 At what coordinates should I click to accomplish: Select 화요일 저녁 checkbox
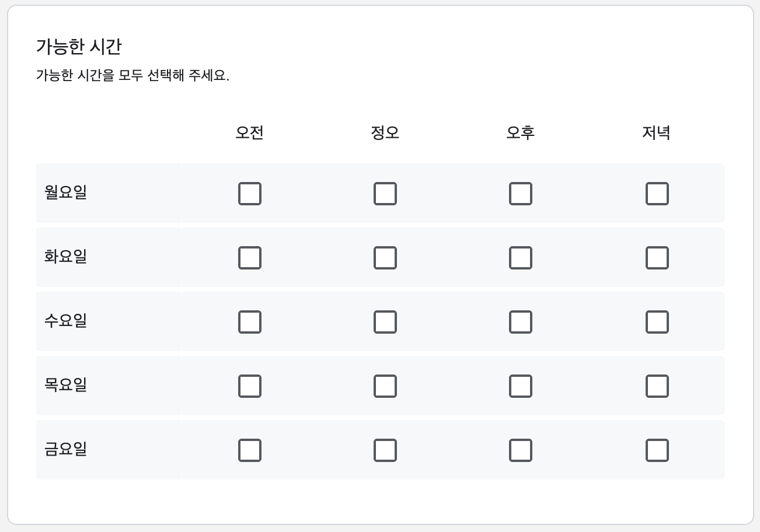point(657,258)
